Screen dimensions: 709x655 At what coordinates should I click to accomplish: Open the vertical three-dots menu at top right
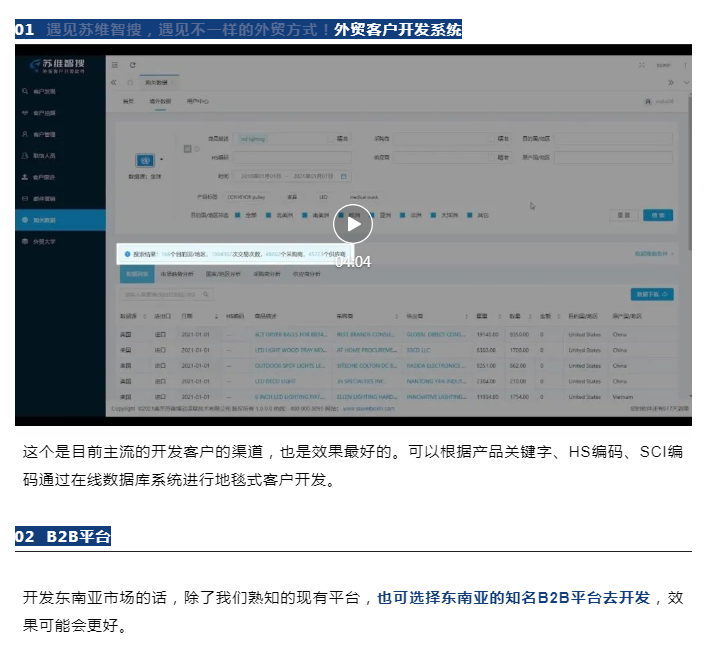coord(685,65)
